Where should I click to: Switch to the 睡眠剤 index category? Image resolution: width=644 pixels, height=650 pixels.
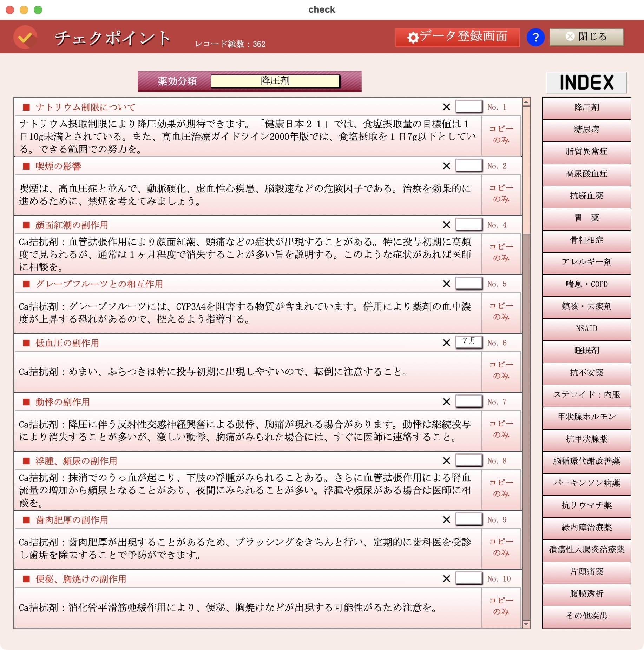click(586, 351)
